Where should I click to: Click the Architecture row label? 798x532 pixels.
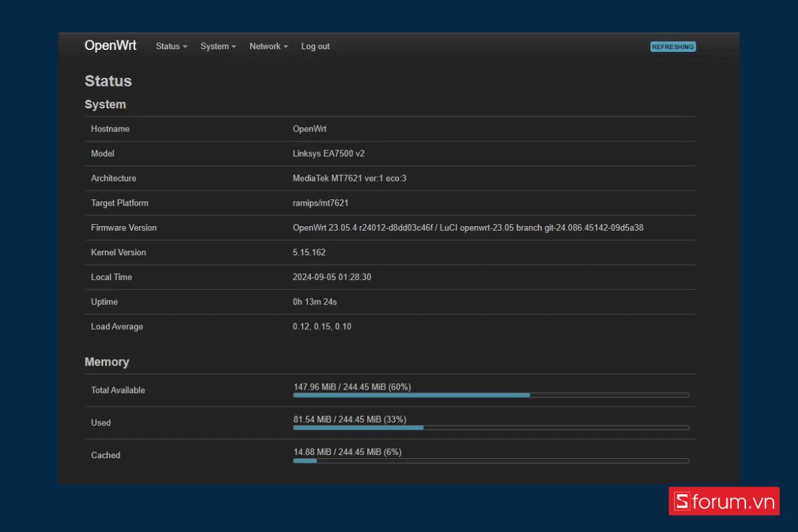coord(114,178)
